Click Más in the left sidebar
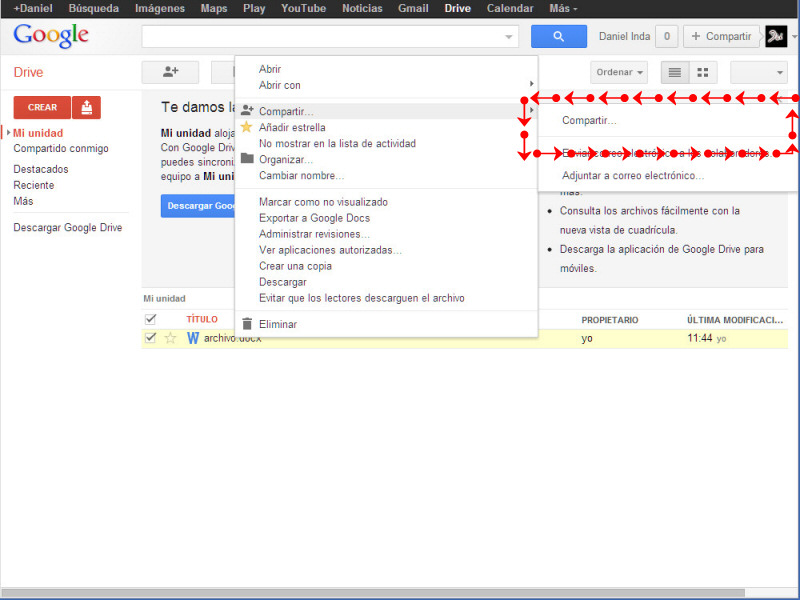Viewport: 800px width, 600px height. tap(23, 201)
